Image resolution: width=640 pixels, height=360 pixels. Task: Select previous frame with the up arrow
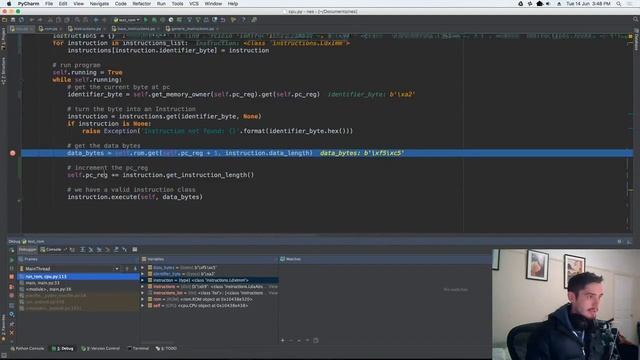(x=127, y=269)
